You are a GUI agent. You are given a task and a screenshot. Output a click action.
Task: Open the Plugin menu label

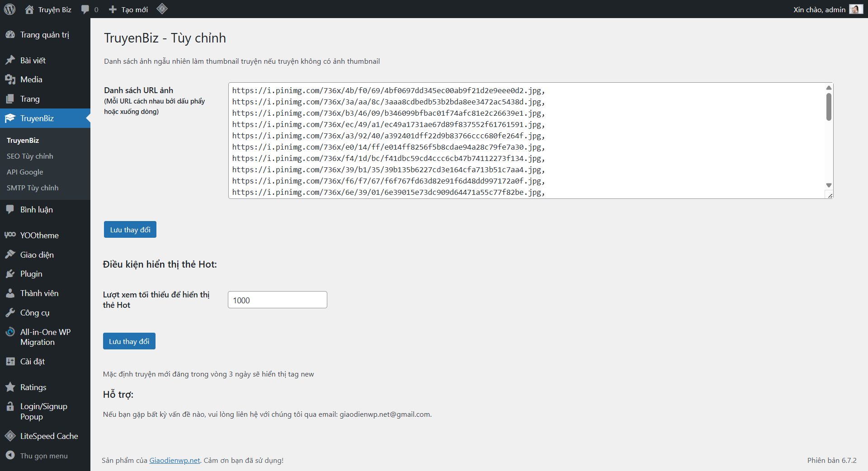click(31, 274)
